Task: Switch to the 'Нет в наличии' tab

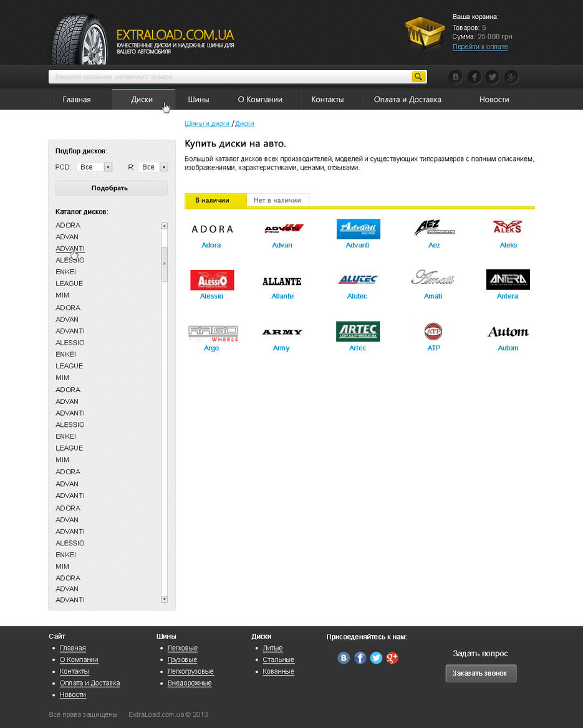Action: pos(277,200)
